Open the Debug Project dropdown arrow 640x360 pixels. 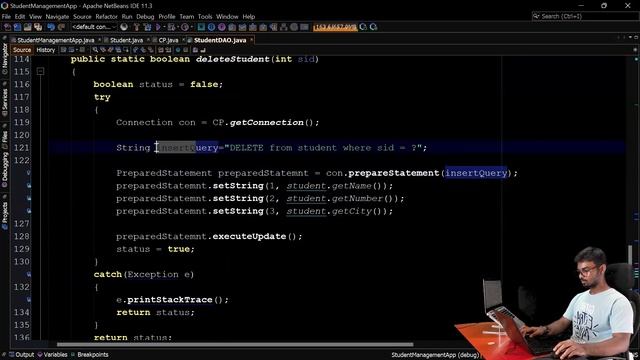pos(177,27)
